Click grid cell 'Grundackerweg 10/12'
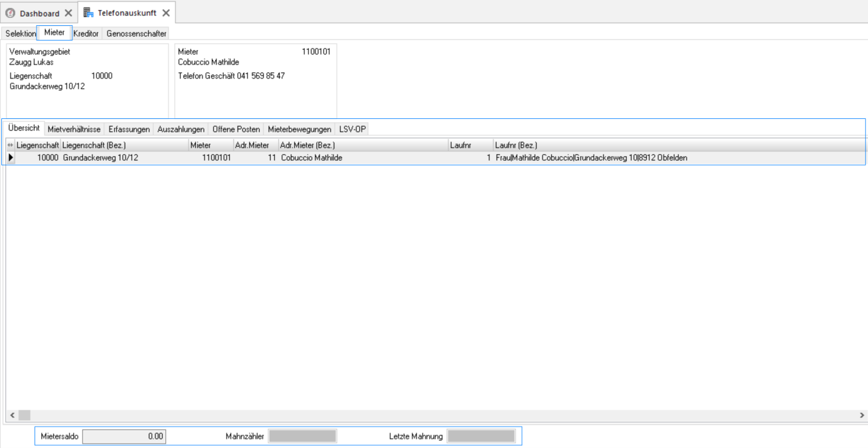Viewport: 868px width, 448px height. 124,158
